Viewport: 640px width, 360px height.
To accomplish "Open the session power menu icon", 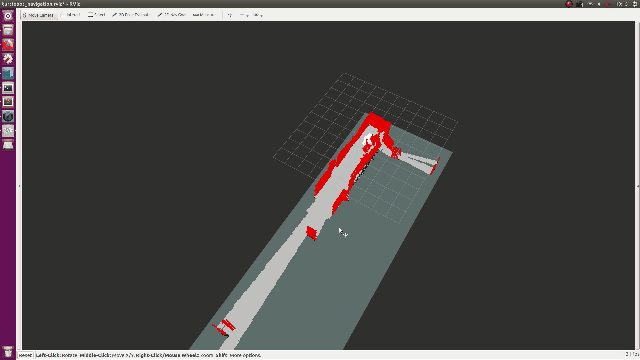I will tap(635, 4).
